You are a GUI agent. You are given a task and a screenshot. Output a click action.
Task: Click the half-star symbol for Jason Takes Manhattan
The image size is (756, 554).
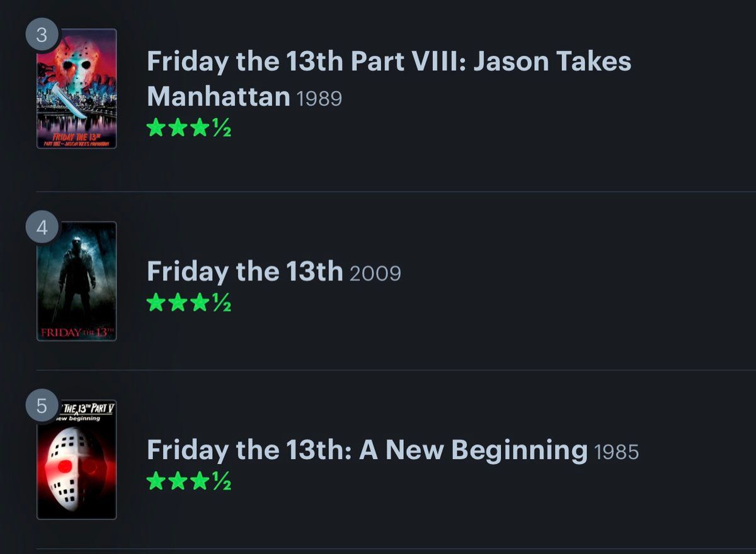tap(221, 128)
